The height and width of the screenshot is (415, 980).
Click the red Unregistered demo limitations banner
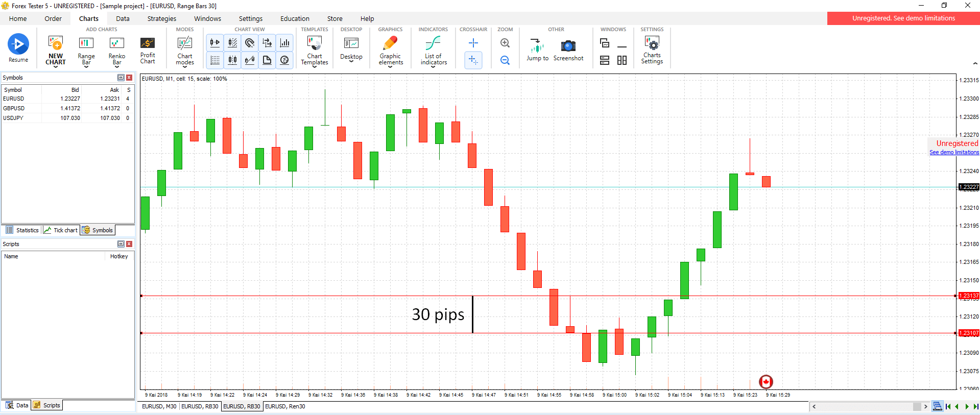[x=903, y=18]
